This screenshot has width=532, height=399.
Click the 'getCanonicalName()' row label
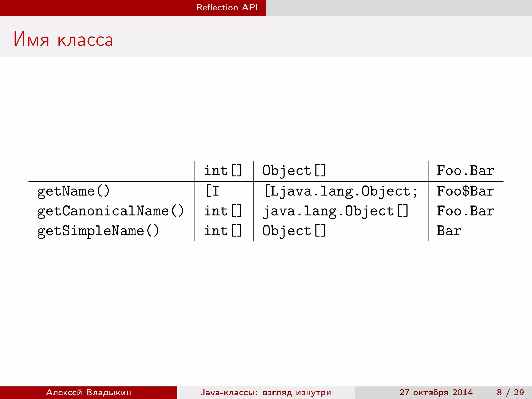coord(111,211)
